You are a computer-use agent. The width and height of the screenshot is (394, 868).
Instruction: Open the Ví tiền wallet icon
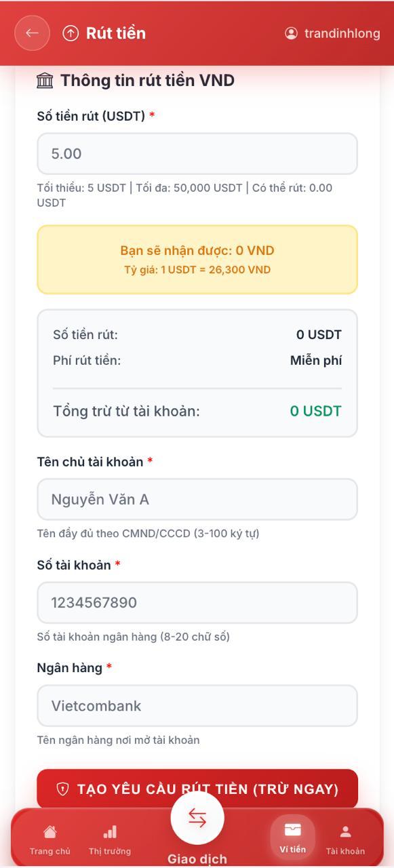(292, 828)
